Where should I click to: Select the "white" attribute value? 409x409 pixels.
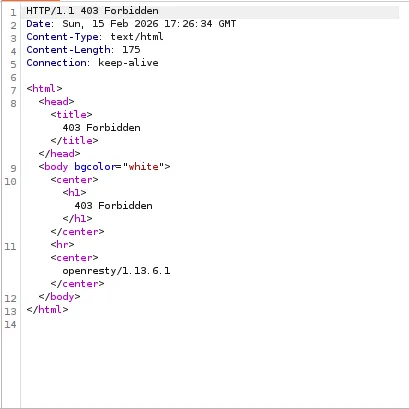[143, 167]
